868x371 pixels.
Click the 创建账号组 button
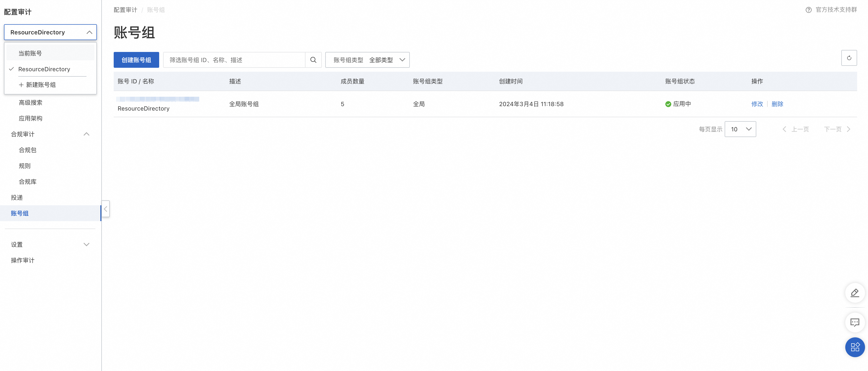point(136,60)
